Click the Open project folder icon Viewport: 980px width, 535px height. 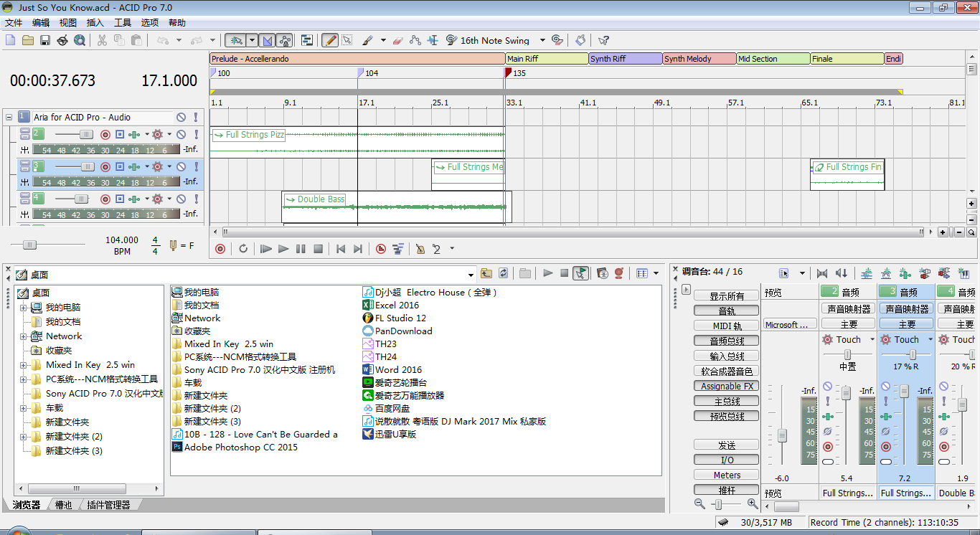(x=28, y=40)
